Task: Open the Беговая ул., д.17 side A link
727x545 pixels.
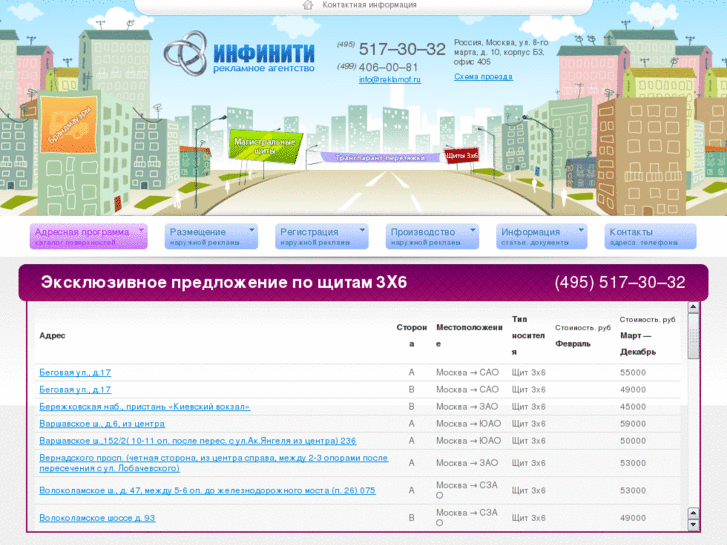Action: pos(75,372)
